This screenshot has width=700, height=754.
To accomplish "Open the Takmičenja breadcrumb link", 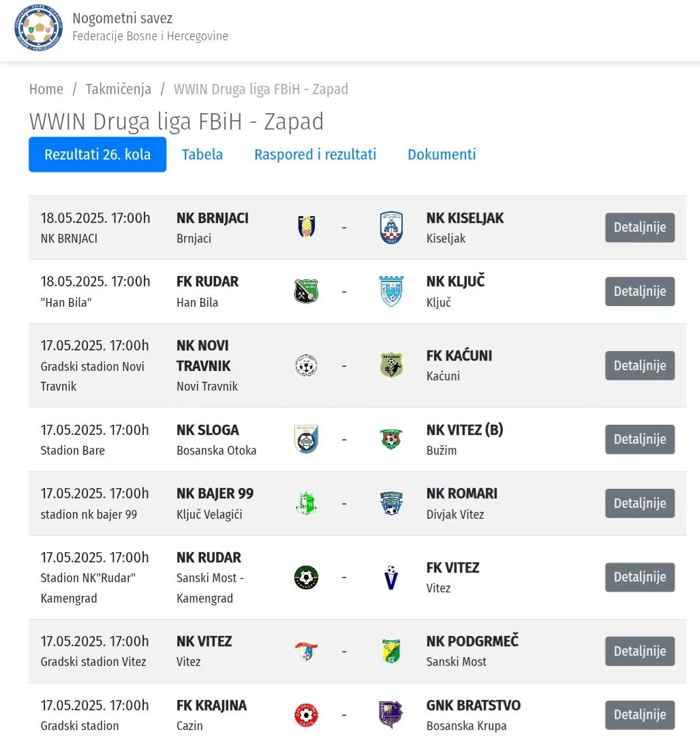I will pyautogui.click(x=119, y=89).
